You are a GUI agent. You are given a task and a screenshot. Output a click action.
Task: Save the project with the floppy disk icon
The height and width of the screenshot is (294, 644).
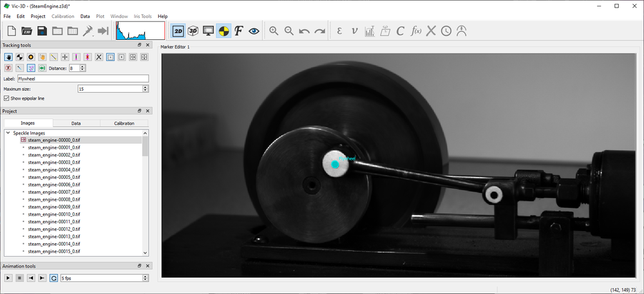pyautogui.click(x=42, y=31)
